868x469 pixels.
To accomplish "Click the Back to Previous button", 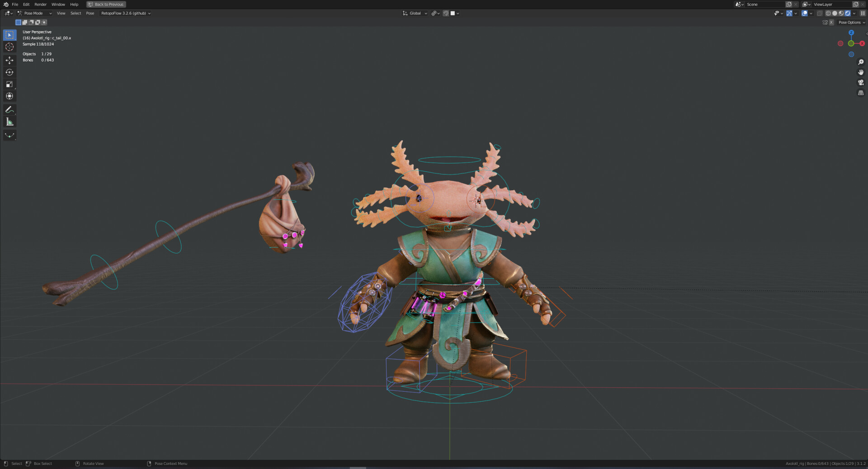I will click(106, 4).
